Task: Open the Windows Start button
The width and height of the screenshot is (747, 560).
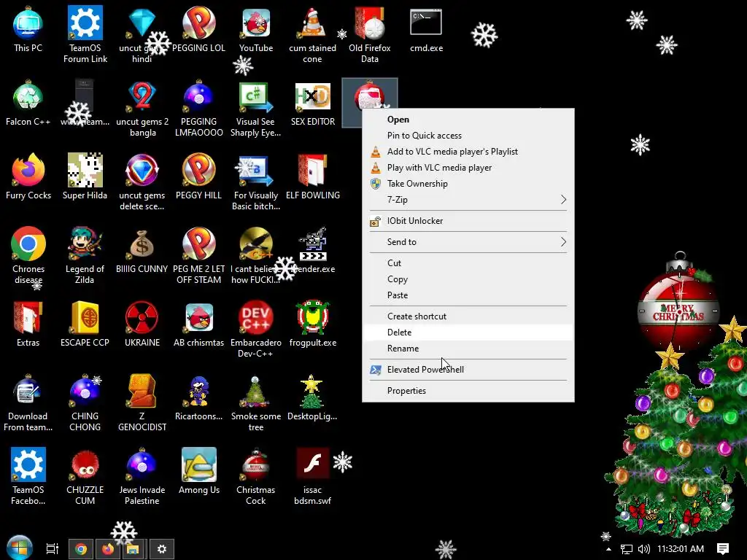Action: point(20,548)
